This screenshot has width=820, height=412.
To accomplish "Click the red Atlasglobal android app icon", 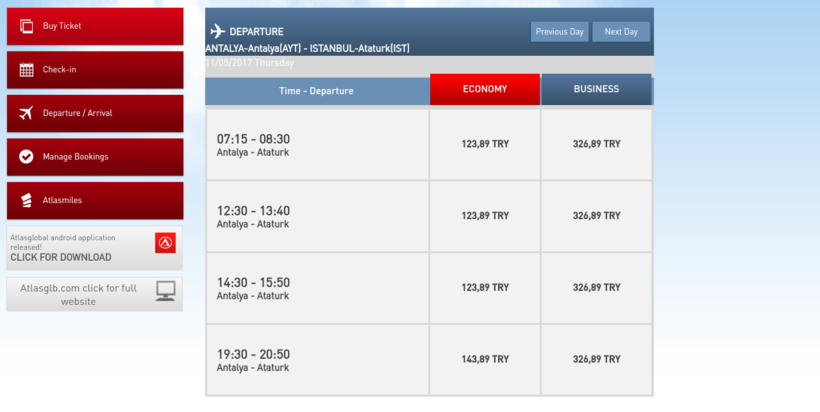I will 165,243.
